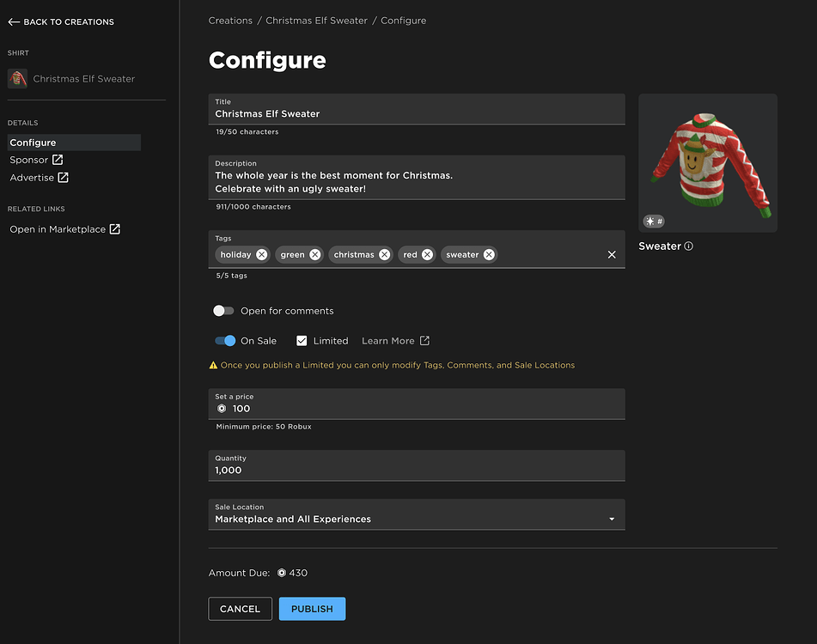Click the Limited badge on the sweater preview
Viewport: 817px width, 644px height.
[654, 221]
